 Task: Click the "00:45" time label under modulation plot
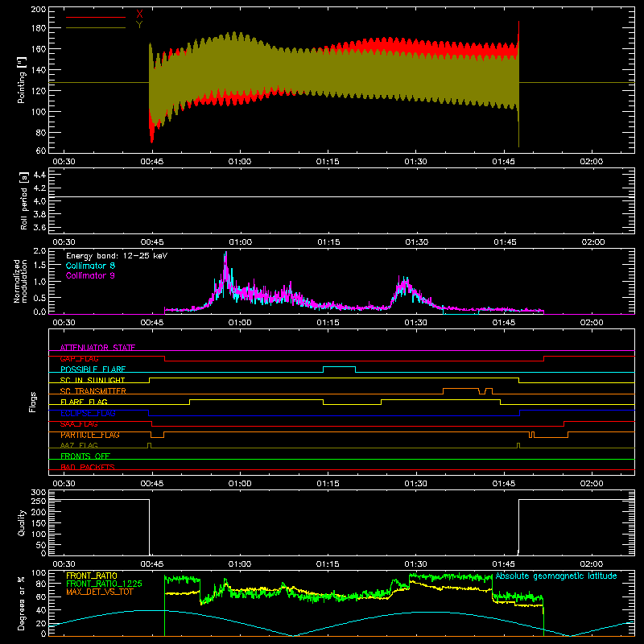tap(152, 323)
